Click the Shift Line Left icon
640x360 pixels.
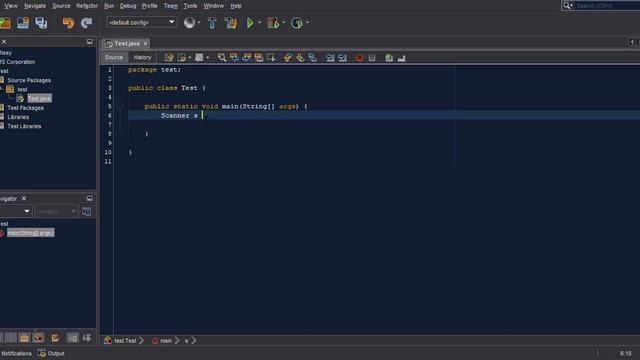tap(330, 58)
